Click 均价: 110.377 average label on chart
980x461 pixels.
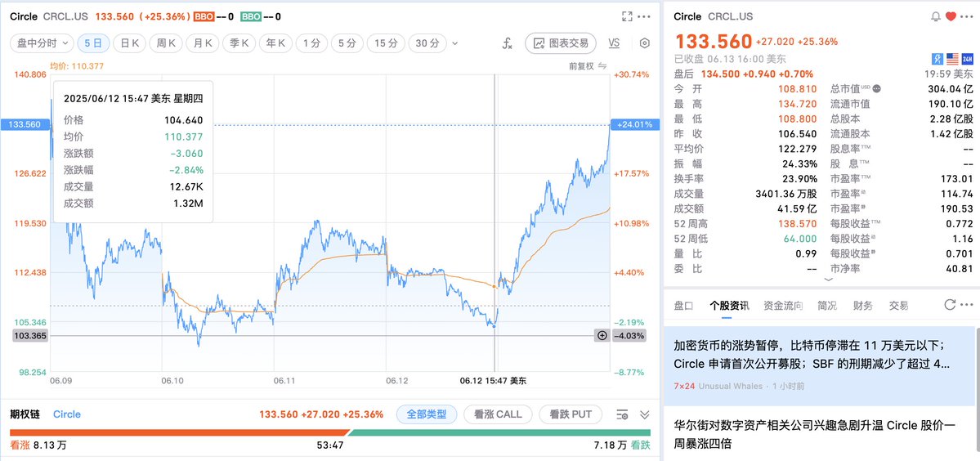(x=76, y=65)
